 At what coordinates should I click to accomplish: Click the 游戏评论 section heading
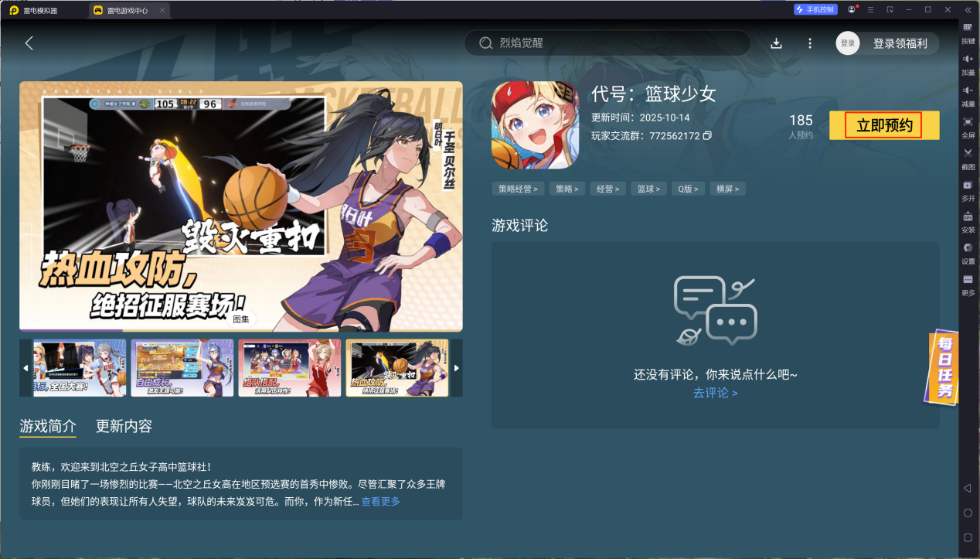click(519, 226)
